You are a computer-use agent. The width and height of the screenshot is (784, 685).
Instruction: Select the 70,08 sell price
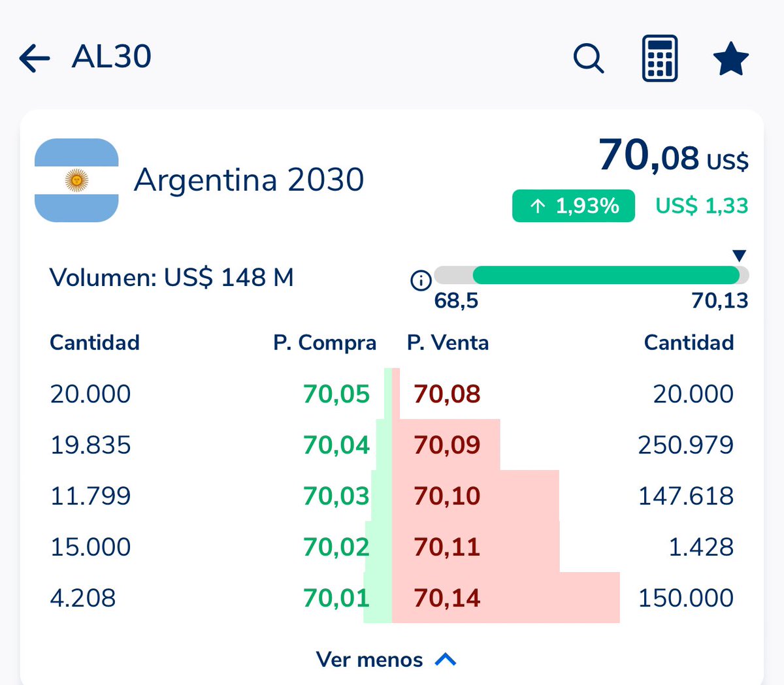(x=448, y=394)
